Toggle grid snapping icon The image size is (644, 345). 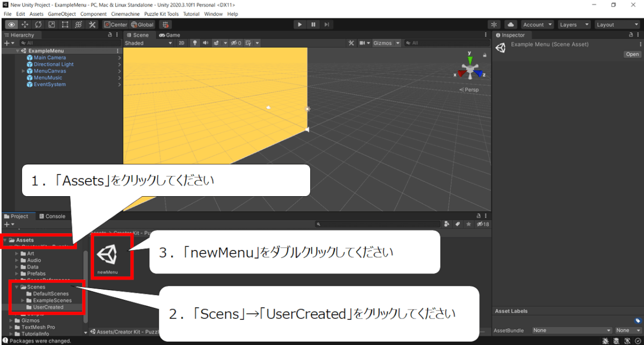pos(165,25)
